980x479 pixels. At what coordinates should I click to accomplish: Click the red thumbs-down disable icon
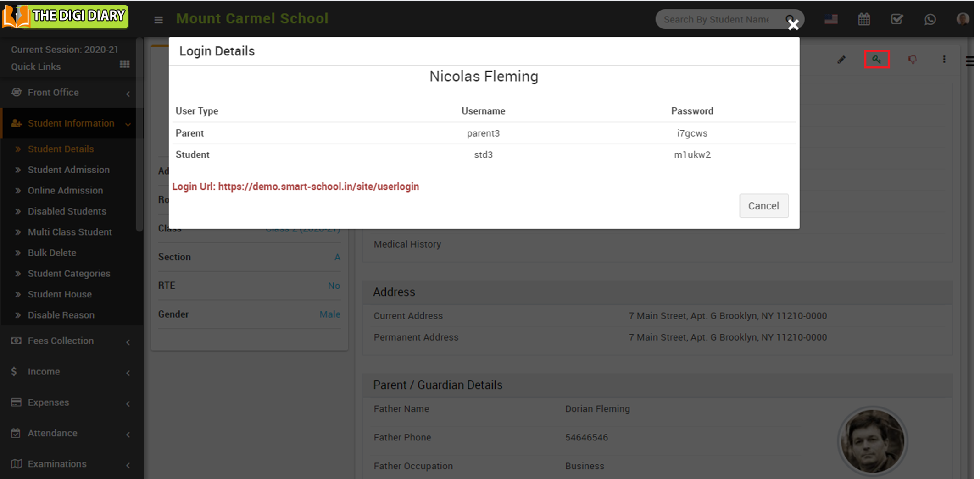(x=912, y=60)
